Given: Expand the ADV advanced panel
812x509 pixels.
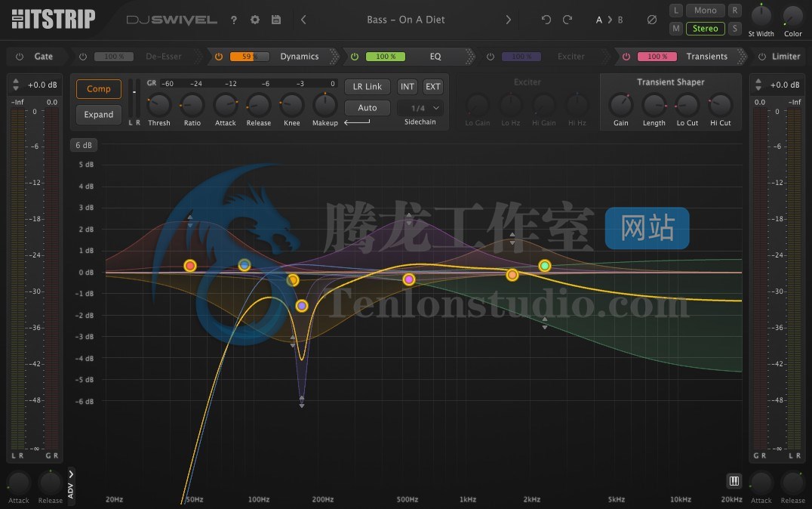Looking at the screenshot, I should pos(71,484).
